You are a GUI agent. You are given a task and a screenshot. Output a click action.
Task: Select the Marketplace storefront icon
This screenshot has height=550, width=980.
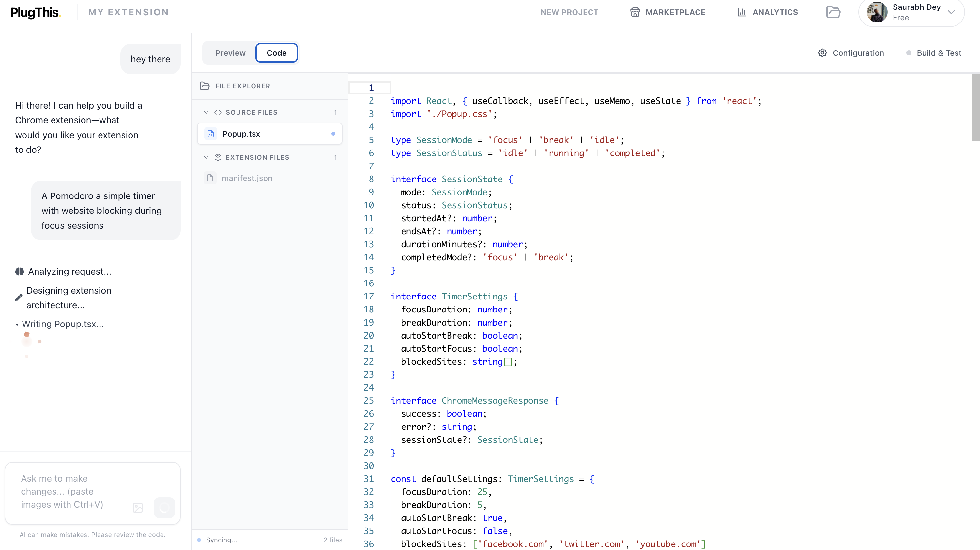(635, 12)
